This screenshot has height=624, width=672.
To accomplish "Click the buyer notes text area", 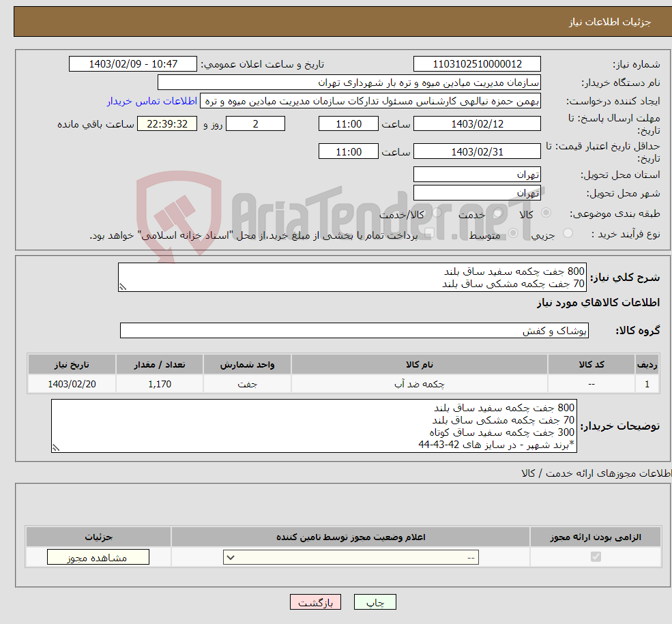I will click(x=314, y=426).
